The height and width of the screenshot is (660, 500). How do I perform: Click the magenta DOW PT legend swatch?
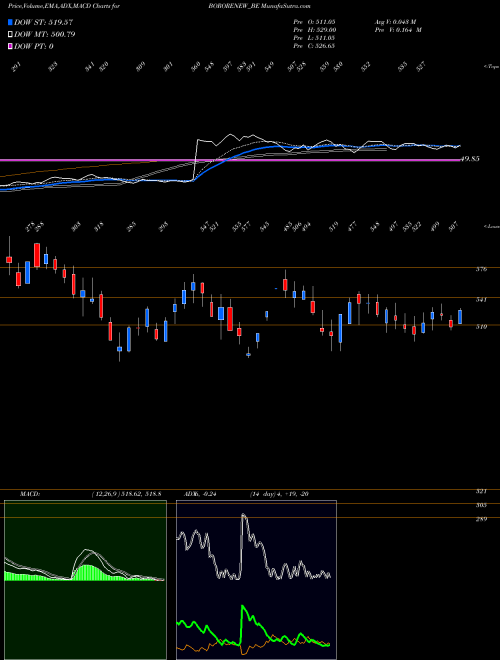(11, 46)
